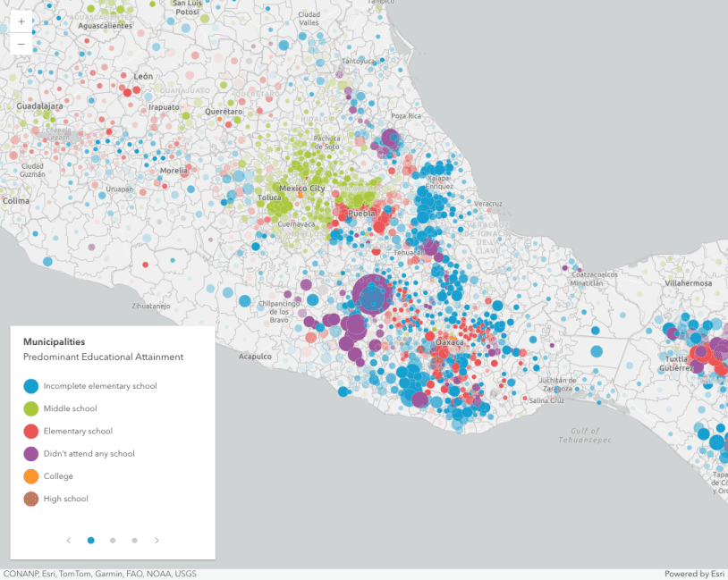Click the Cuernavaca city label
Image resolution: width=728 pixels, height=580 pixels.
click(296, 224)
